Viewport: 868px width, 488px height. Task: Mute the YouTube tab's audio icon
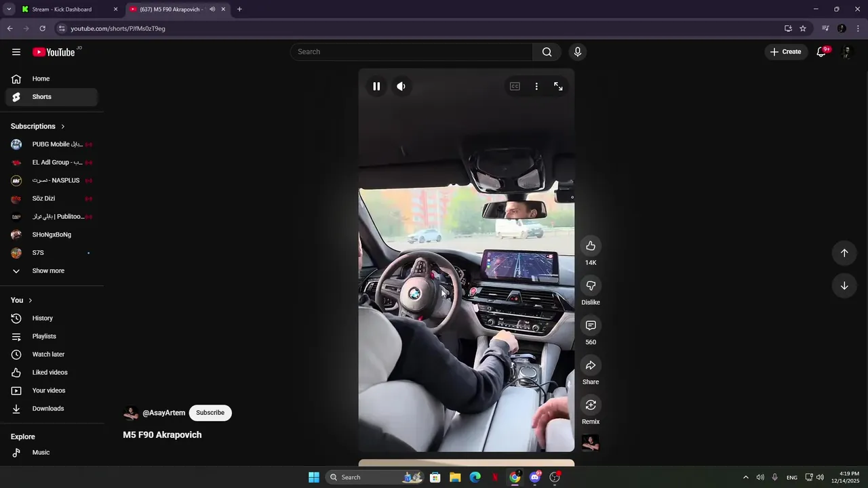[212, 9]
